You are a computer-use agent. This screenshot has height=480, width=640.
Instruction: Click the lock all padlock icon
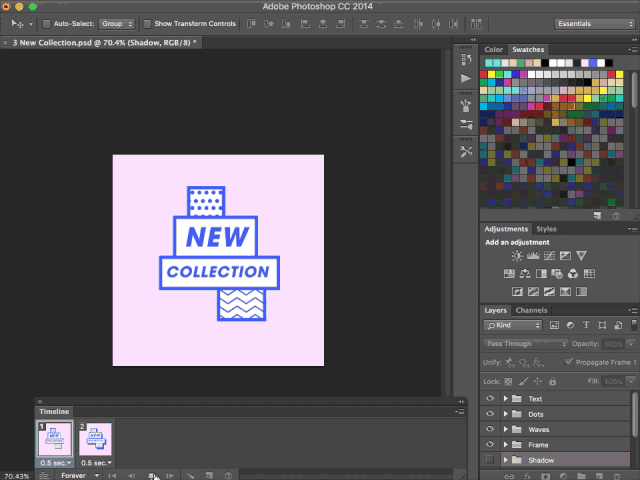point(552,381)
